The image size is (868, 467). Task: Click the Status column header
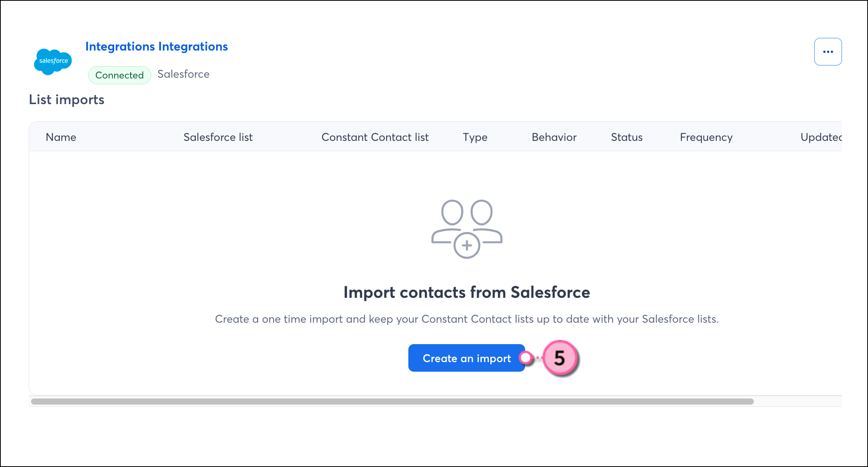[627, 137]
